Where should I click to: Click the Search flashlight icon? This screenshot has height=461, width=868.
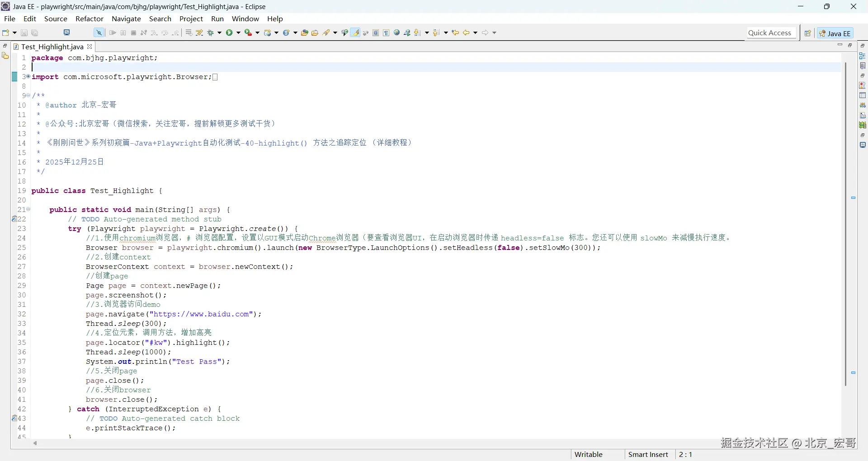coord(326,33)
